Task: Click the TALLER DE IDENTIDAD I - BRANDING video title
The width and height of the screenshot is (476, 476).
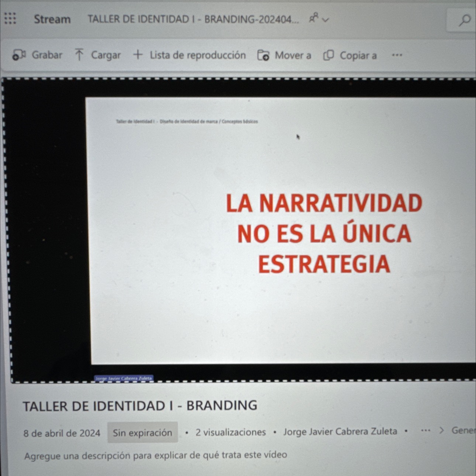Action: click(x=140, y=406)
